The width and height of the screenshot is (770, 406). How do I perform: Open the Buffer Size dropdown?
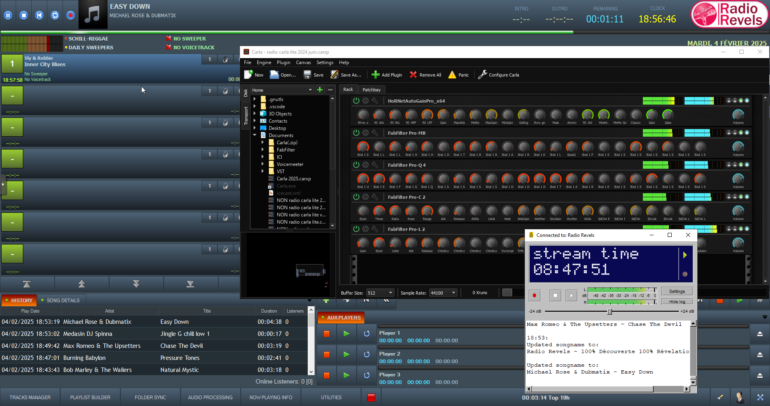click(380, 293)
